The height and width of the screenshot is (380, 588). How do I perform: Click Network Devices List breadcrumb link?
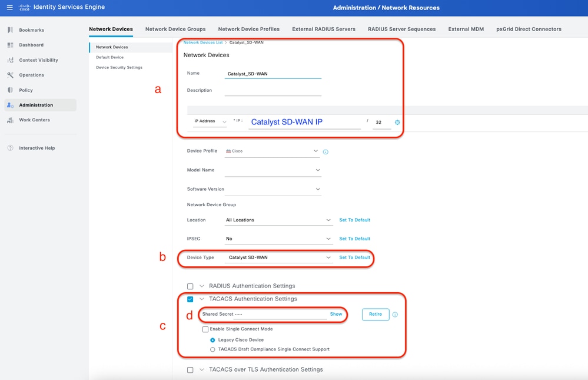[x=203, y=42]
